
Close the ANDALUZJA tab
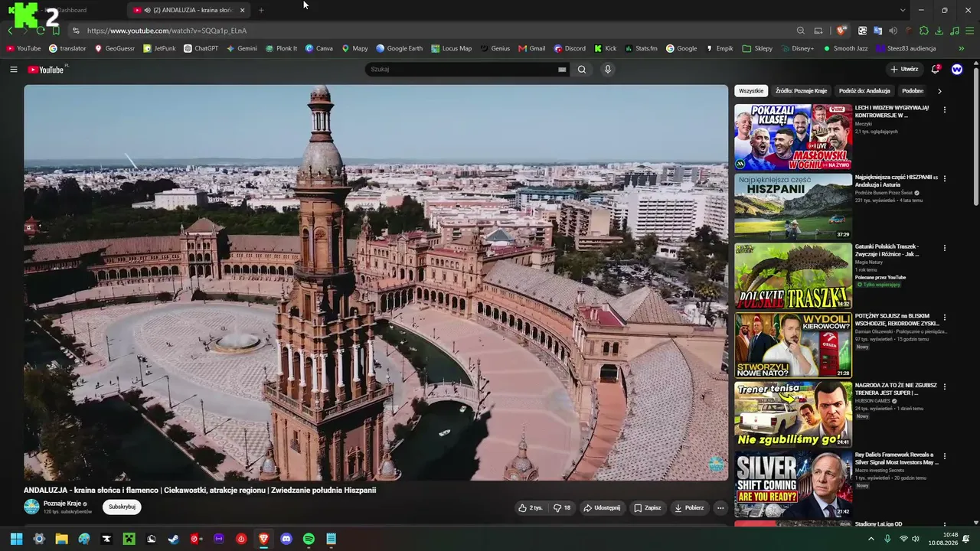click(242, 10)
